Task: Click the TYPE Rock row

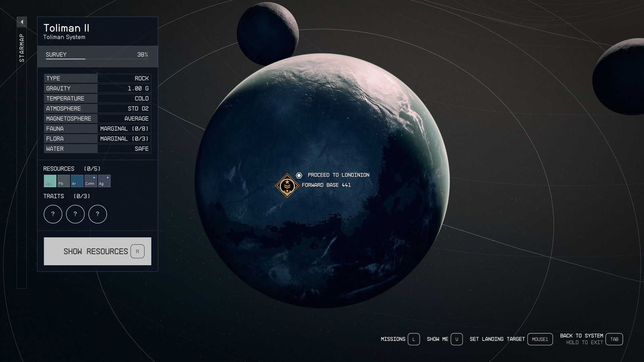Action: (x=98, y=78)
